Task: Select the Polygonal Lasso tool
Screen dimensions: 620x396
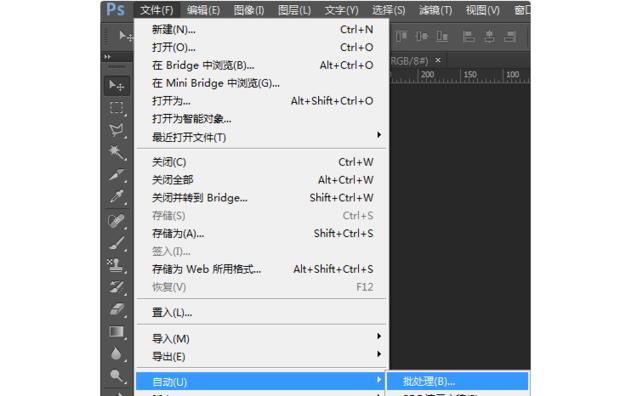Action: pos(117,130)
